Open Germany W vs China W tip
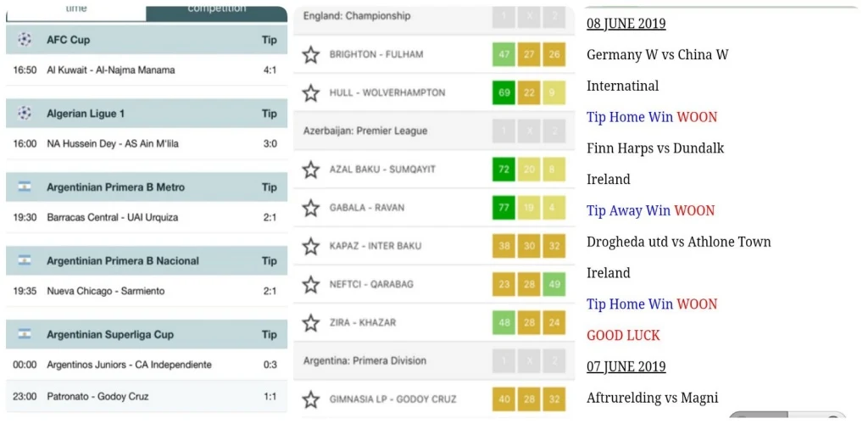The height and width of the screenshot is (424, 868). 657,55
